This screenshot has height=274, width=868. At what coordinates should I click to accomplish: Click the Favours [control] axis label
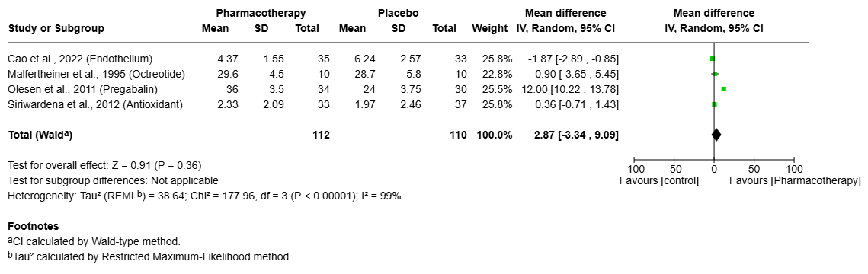[658, 180]
